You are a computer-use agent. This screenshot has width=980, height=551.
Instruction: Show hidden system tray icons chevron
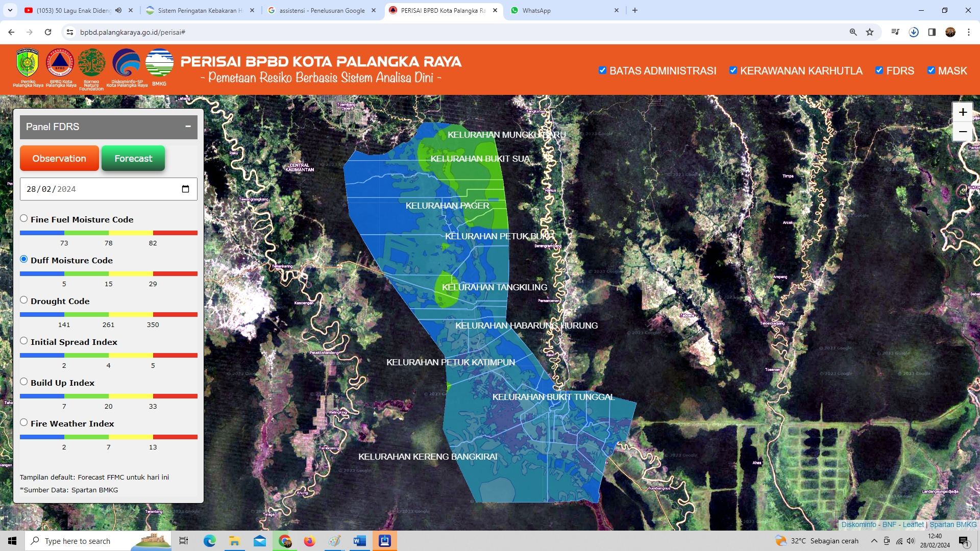pyautogui.click(x=874, y=541)
